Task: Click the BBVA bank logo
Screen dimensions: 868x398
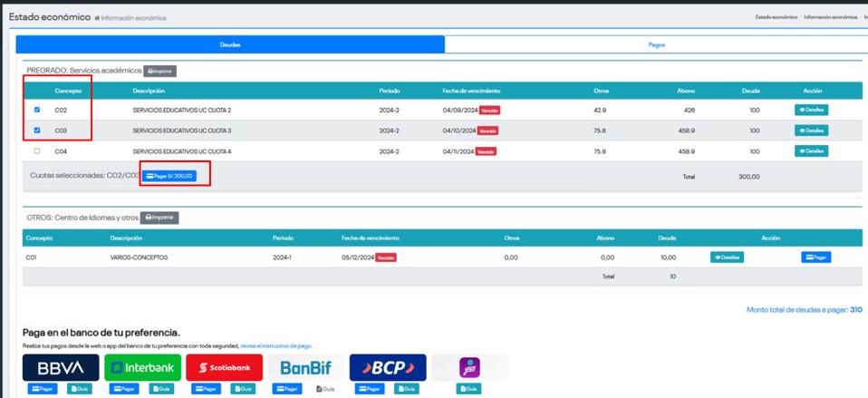Action: 61,367
